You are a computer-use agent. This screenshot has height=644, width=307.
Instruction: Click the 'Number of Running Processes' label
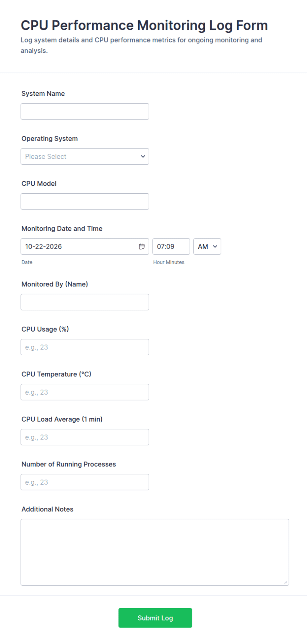(69, 464)
